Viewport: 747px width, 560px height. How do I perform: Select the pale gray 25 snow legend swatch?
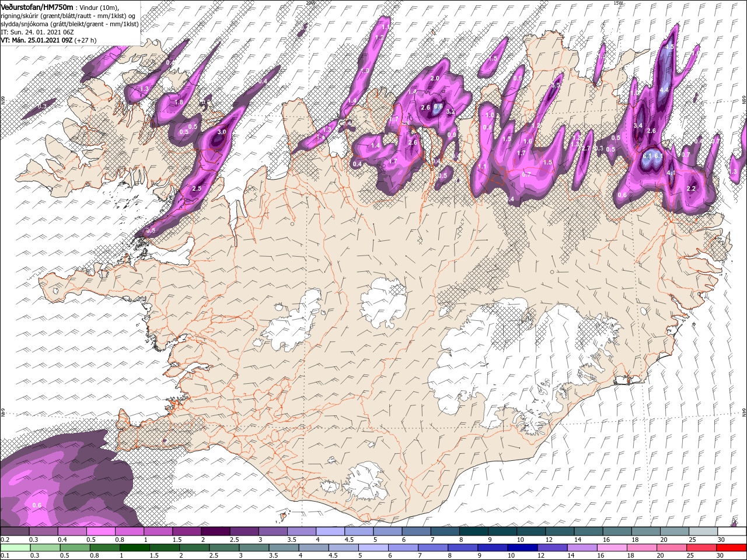[704, 531]
